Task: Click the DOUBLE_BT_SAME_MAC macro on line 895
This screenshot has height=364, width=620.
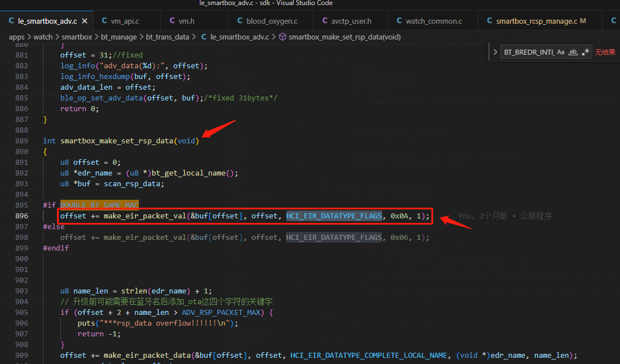Action: (x=99, y=205)
